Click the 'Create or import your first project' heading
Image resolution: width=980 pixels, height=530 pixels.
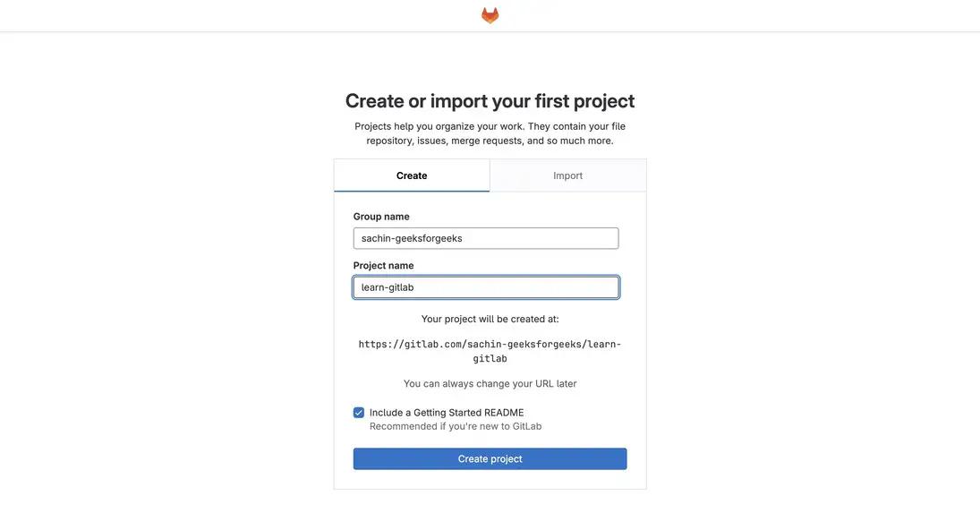coord(490,101)
